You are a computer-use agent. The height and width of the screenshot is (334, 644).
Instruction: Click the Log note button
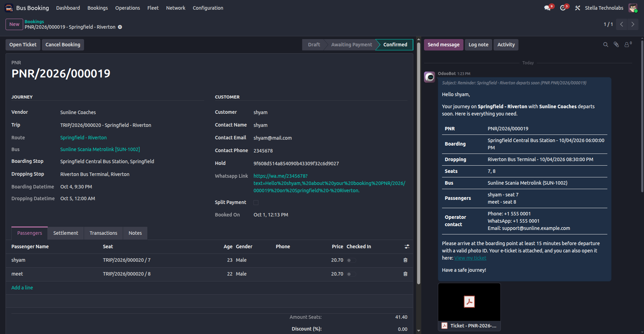(478, 45)
